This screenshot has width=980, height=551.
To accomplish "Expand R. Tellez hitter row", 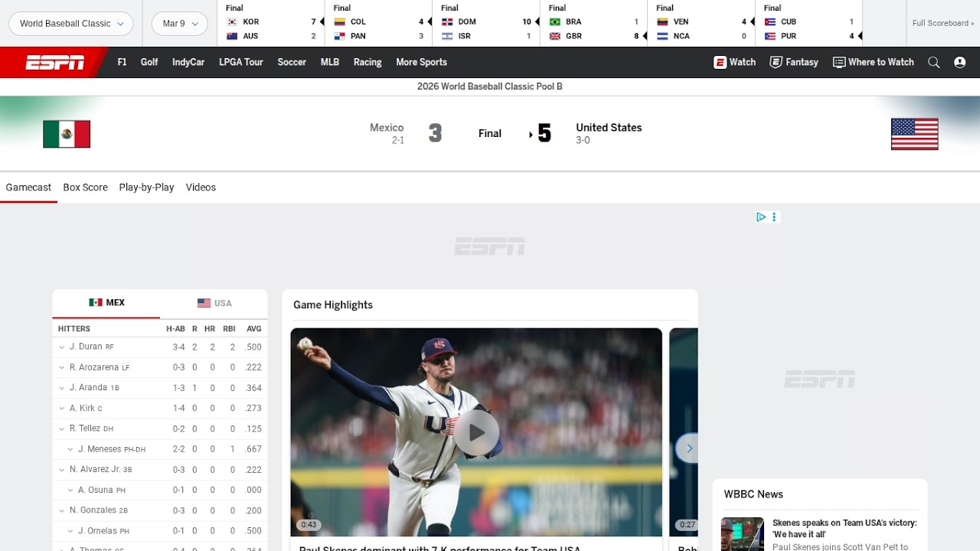I will tap(62, 429).
